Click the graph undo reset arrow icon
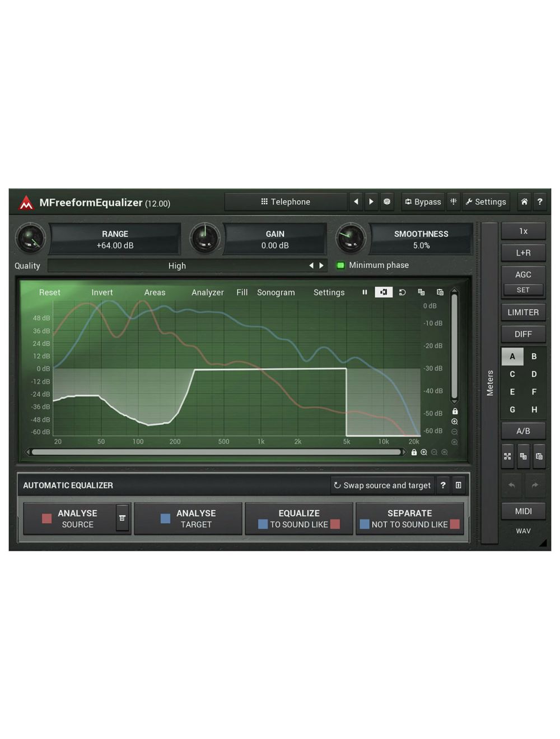This screenshot has width=560, height=739. (402, 292)
